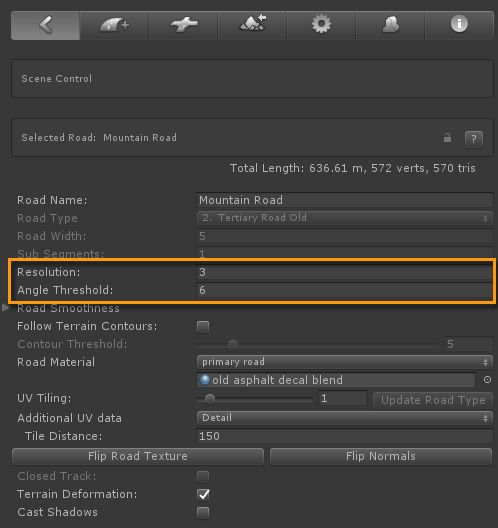Uncheck Terrain Deformation checkbox
The image size is (498, 528).
[x=203, y=494]
